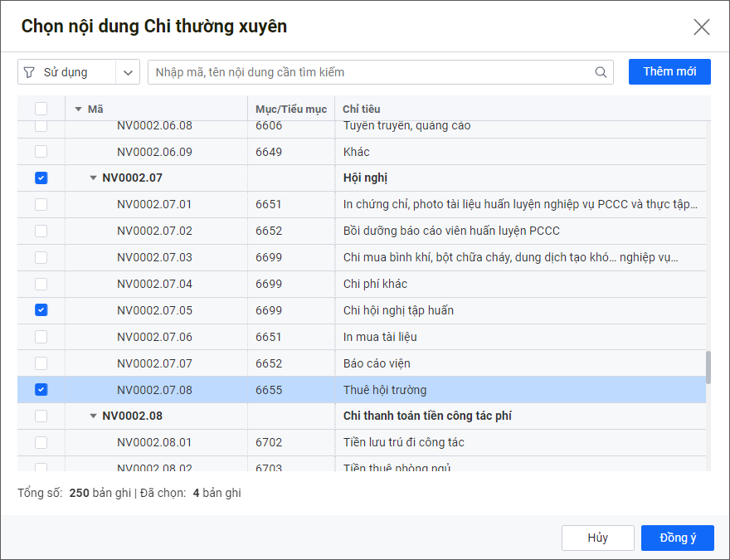Click the Chỉ tiêu column header
Viewport: 730px width, 560px height.
click(362, 109)
